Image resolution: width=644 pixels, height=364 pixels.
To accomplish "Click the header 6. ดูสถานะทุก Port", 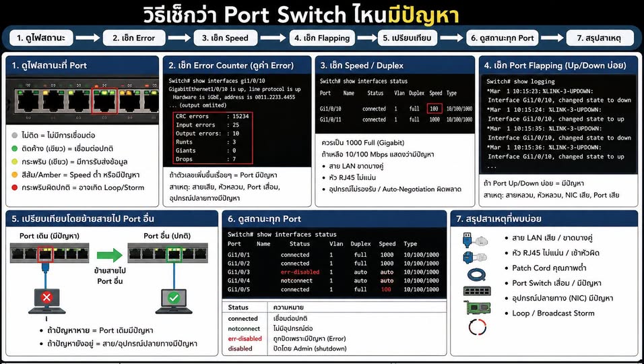I will pos(334,219).
